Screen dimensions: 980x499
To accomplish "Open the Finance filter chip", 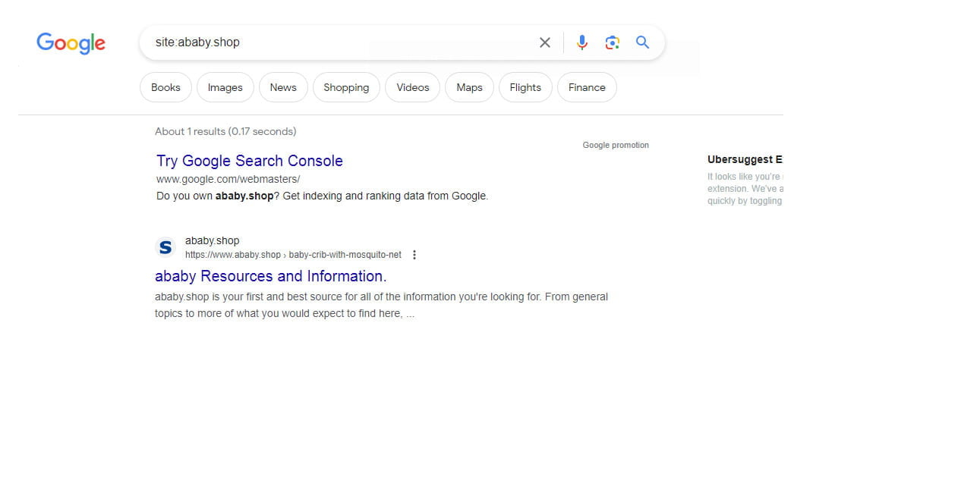I will click(587, 87).
